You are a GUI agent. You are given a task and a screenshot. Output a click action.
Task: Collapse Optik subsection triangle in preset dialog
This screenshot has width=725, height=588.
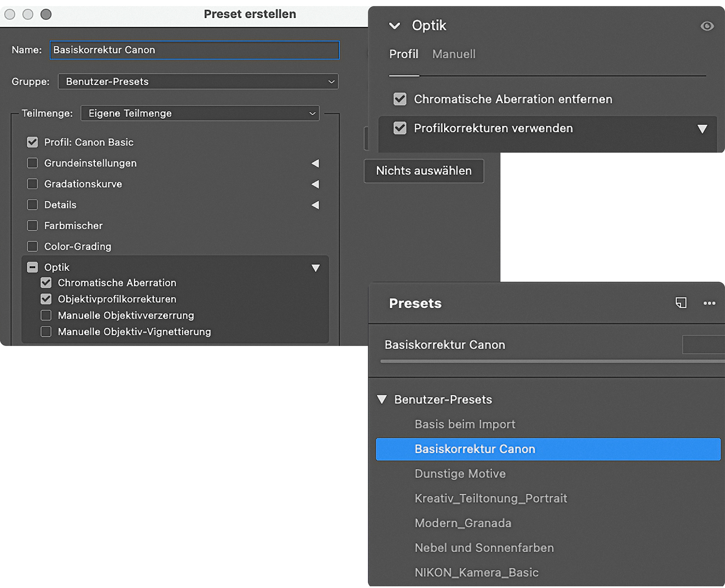(315, 268)
